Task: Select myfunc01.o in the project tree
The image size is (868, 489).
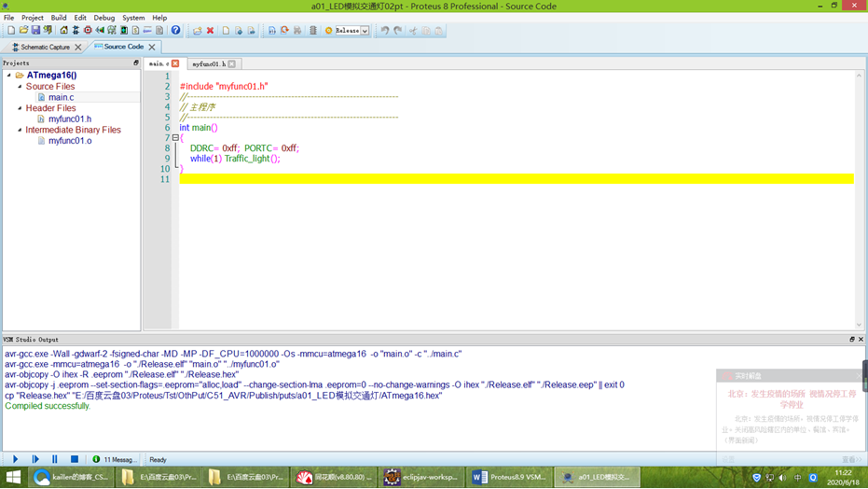Action: (70, 141)
